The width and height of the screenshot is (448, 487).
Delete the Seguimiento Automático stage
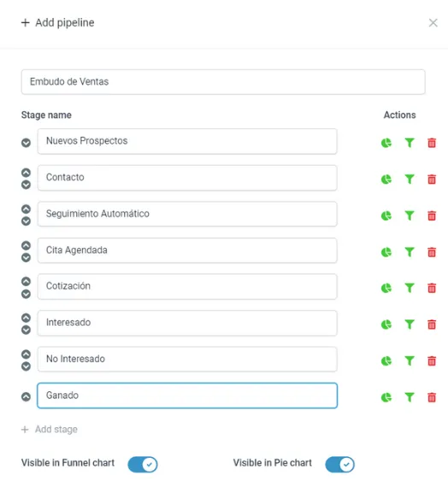432,215
